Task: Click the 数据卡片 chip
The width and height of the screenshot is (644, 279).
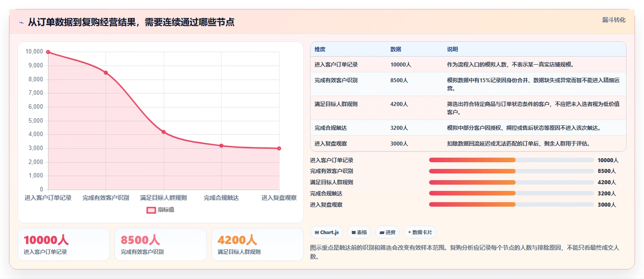Action: (x=420, y=232)
